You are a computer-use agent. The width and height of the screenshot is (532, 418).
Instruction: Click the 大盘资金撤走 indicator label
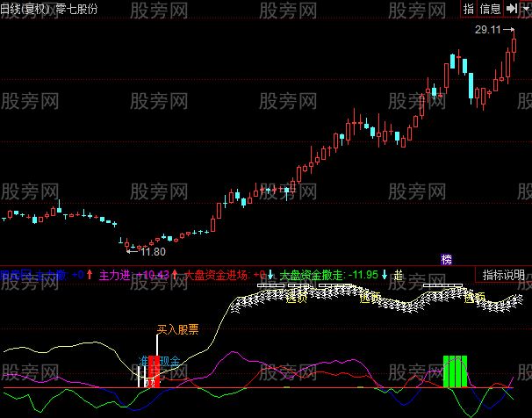click(x=313, y=275)
